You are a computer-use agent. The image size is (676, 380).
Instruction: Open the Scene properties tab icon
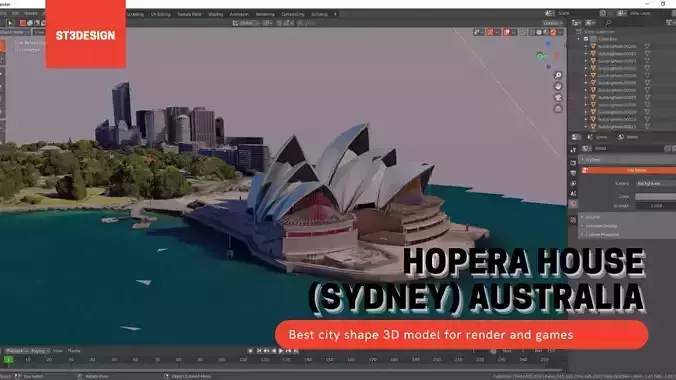[573, 194]
